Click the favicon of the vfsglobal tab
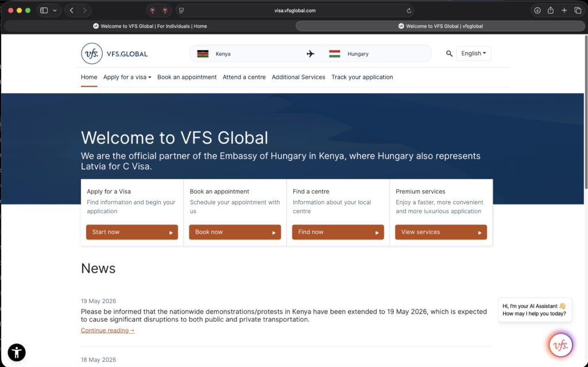This screenshot has height=367, width=588. point(401,26)
